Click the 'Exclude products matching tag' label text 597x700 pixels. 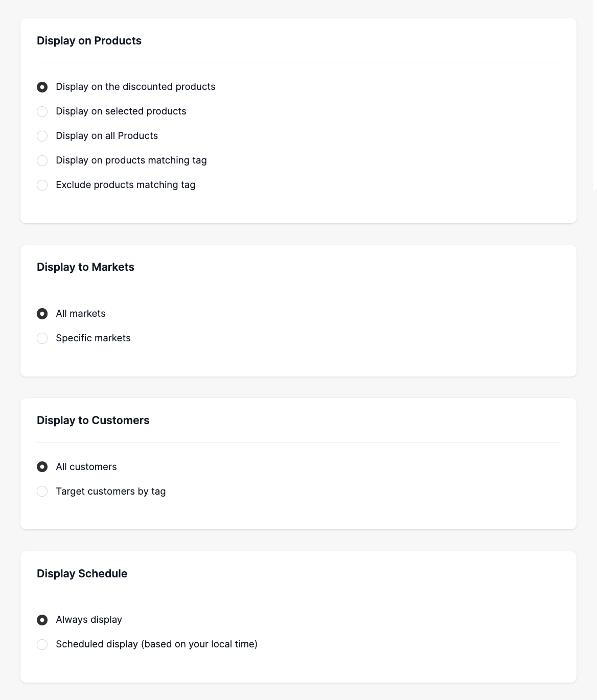(x=125, y=185)
